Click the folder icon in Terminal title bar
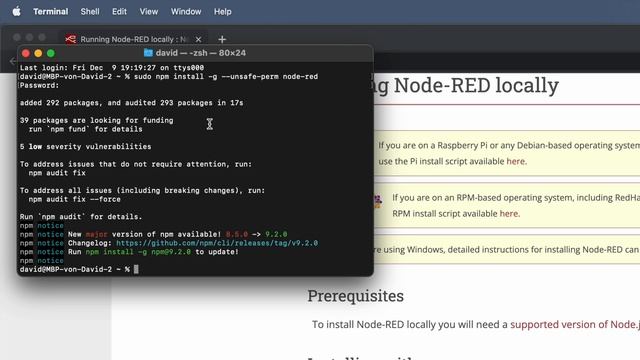The width and height of the screenshot is (640, 360). click(148, 53)
